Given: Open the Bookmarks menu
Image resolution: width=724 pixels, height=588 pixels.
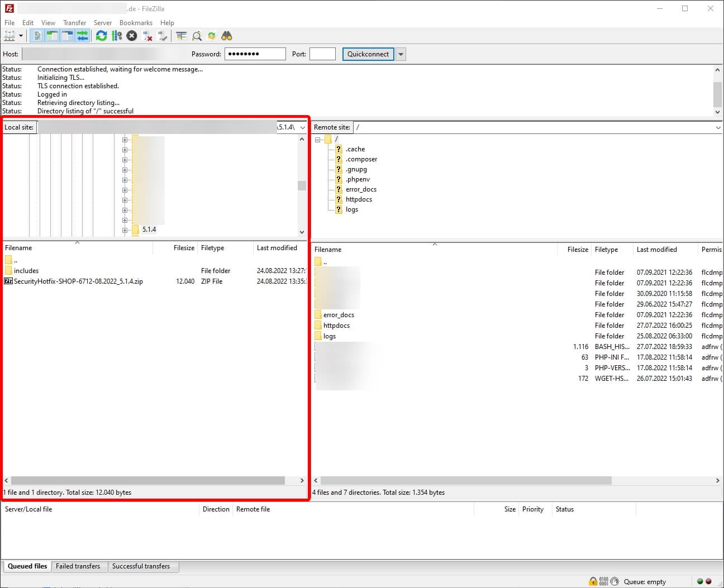Looking at the screenshot, I should [x=136, y=23].
